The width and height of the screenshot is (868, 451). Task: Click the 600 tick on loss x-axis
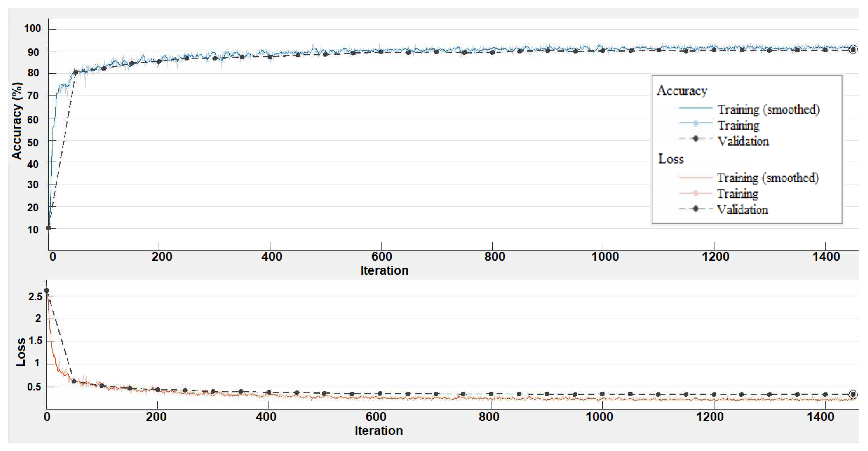[x=376, y=417]
